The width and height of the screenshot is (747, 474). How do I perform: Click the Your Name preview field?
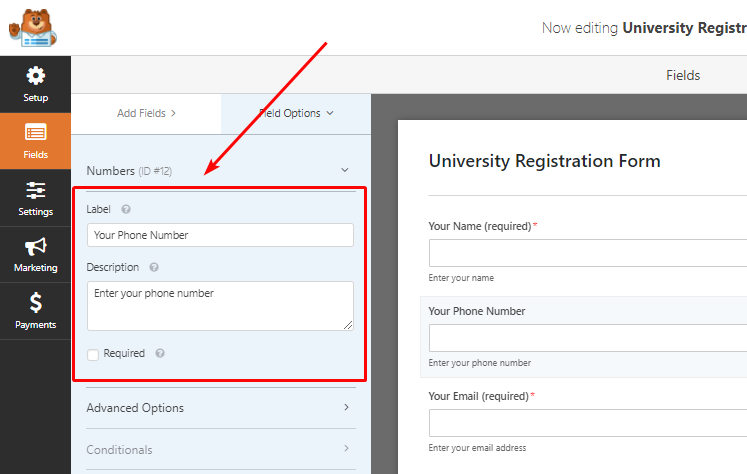click(x=588, y=253)
